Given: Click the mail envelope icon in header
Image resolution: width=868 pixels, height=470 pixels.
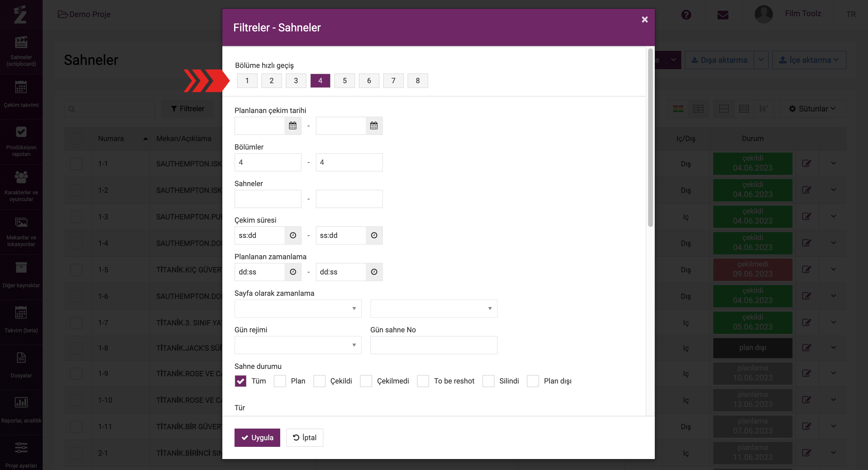Looking at the screenshot, I should coord(722,15).
